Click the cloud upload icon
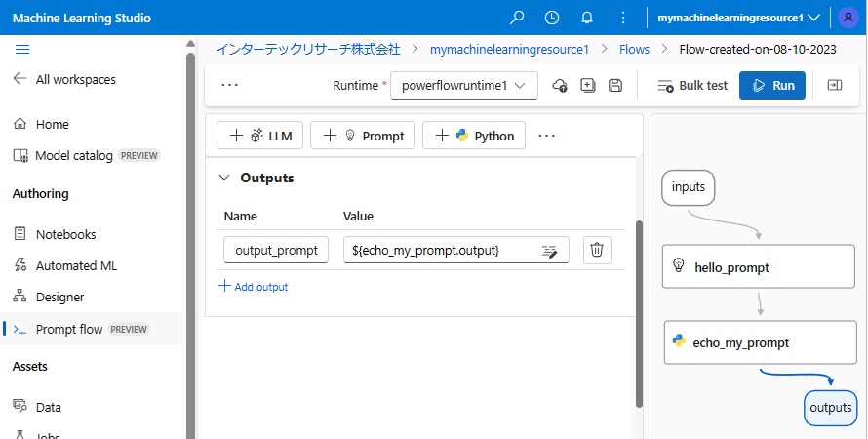Viewport: 868px width, 439px height. point(560,85)
